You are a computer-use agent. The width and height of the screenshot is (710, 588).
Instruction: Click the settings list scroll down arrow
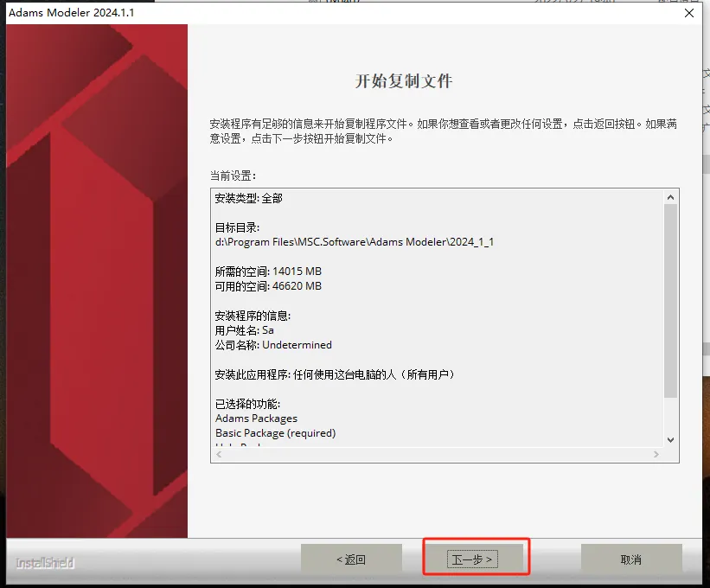670,440
